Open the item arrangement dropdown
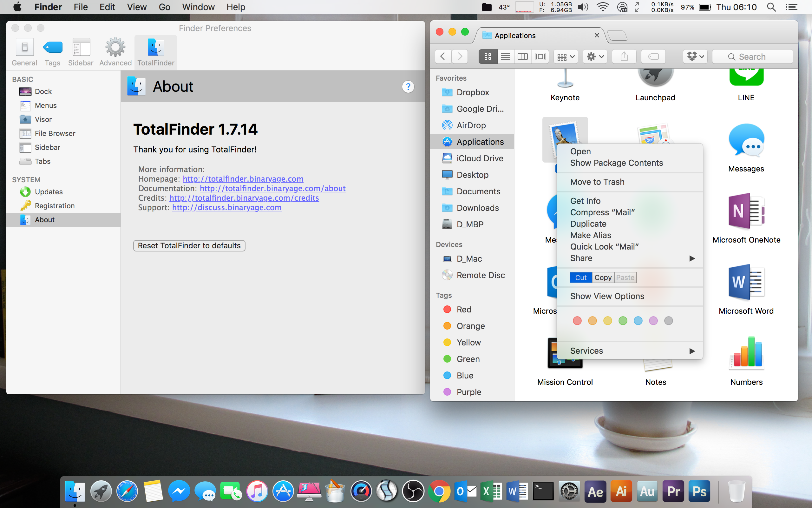The height and width of the screenshot is (508, 812). tap(566, 57)
